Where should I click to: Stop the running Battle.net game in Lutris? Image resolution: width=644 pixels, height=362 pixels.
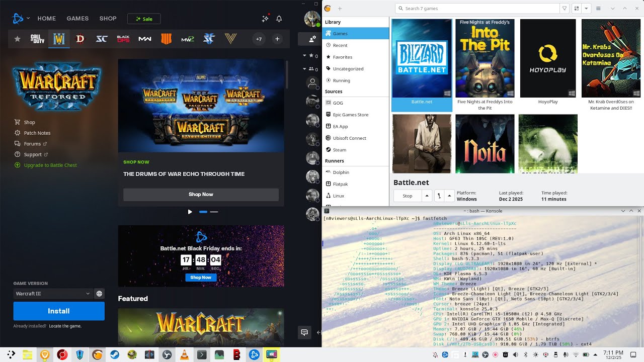(x=408, y=196)
